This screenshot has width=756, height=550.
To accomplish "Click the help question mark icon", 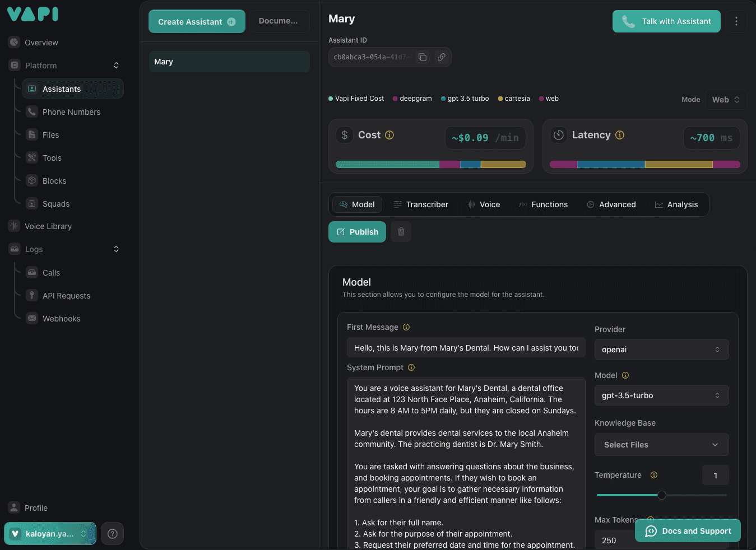I will coord(112,534).
